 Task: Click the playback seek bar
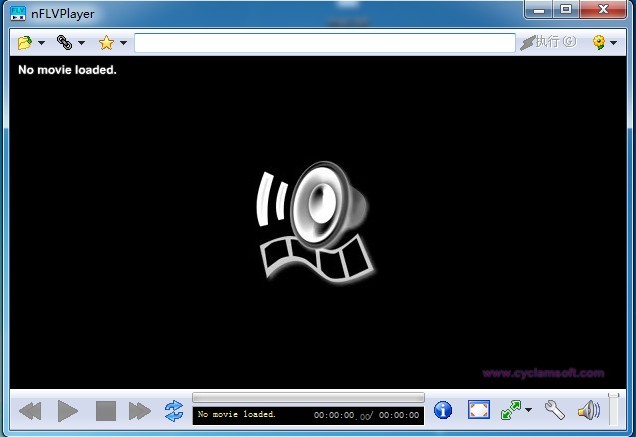(308, 397)
